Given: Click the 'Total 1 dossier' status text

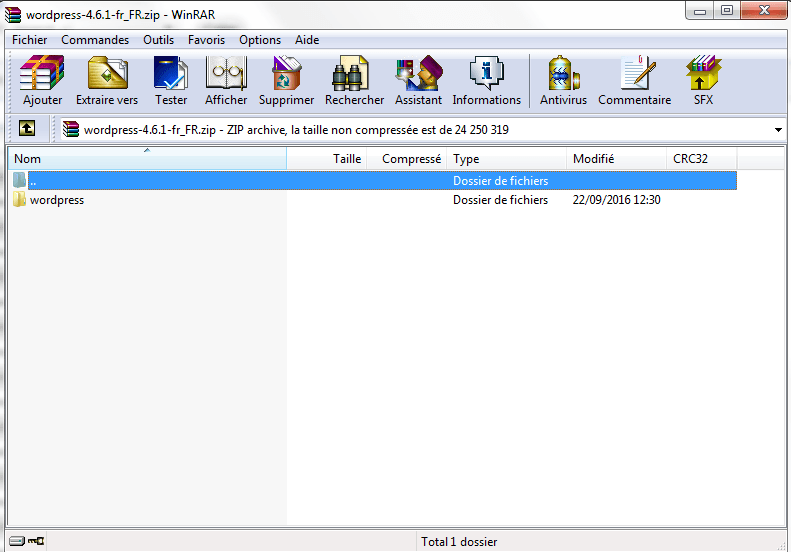Looking at the screenshot, I should click(459, 541).
